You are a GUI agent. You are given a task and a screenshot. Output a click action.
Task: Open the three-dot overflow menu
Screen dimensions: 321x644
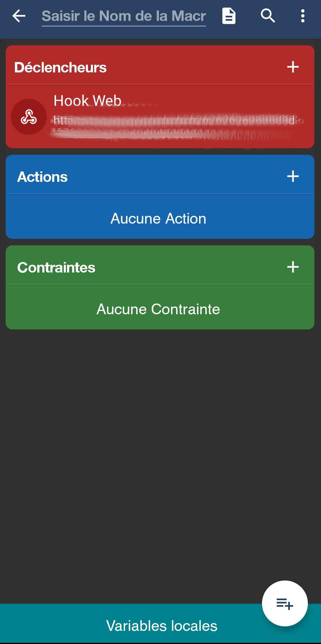click(303, 16)
